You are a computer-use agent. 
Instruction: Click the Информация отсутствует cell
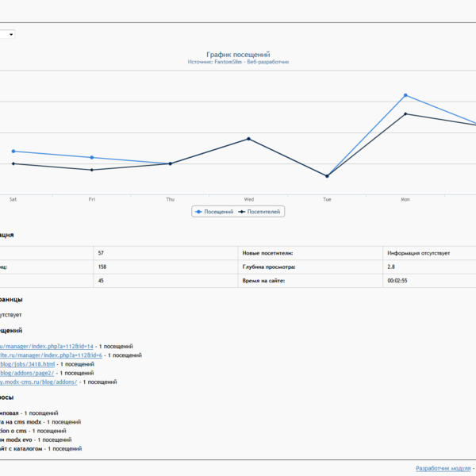[429, 253]
